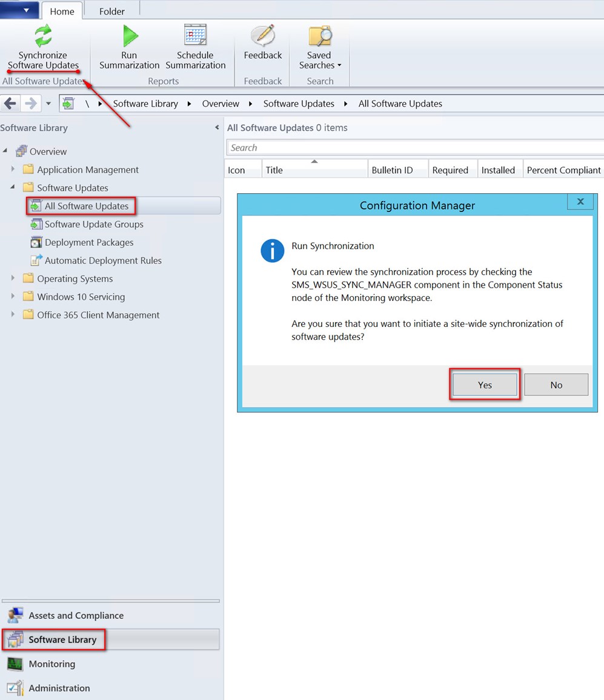Click the Assets and Compliance workspace icon
Screen dimensions: 604x700
click(15, 615)
